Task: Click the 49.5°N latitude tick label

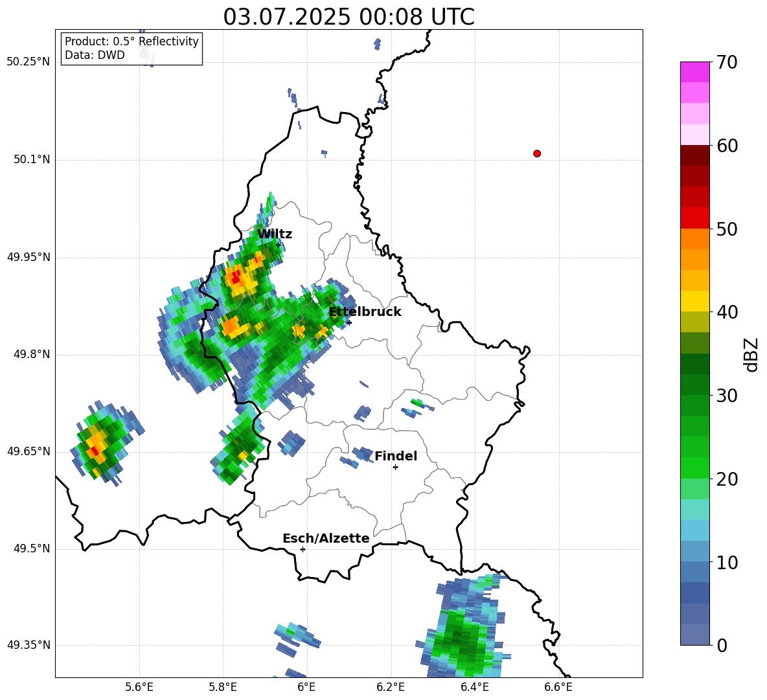Action: coord(31,548)
